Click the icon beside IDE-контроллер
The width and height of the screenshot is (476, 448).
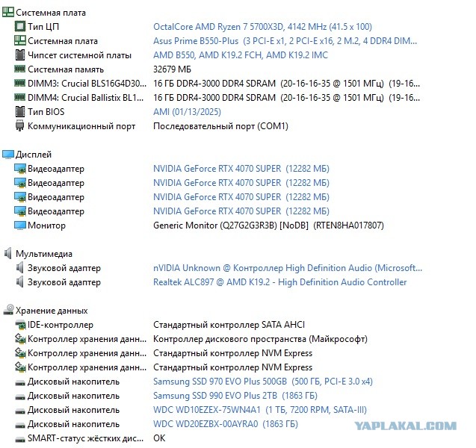point(20,325)
